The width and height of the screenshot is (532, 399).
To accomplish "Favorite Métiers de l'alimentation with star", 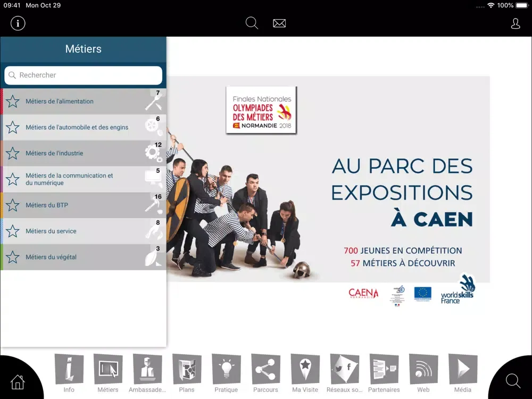I will [x=13, y=102].
